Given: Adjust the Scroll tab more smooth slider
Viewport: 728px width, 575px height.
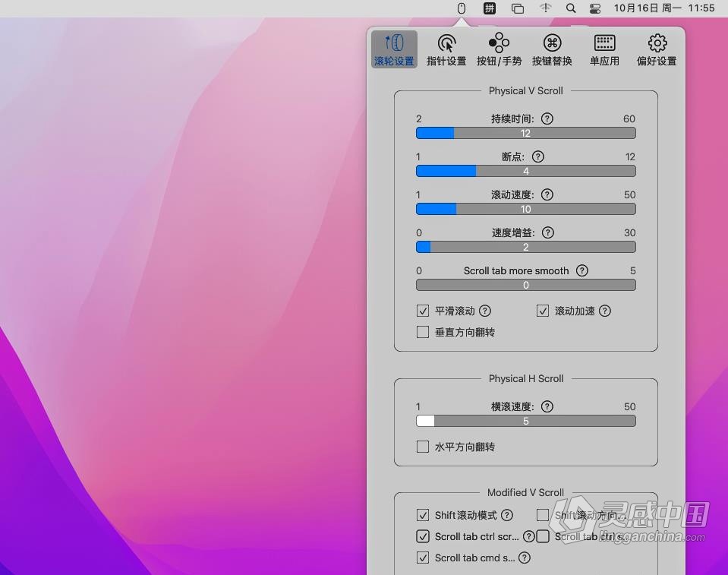Looking at the screenshot, I should (526, 285).
